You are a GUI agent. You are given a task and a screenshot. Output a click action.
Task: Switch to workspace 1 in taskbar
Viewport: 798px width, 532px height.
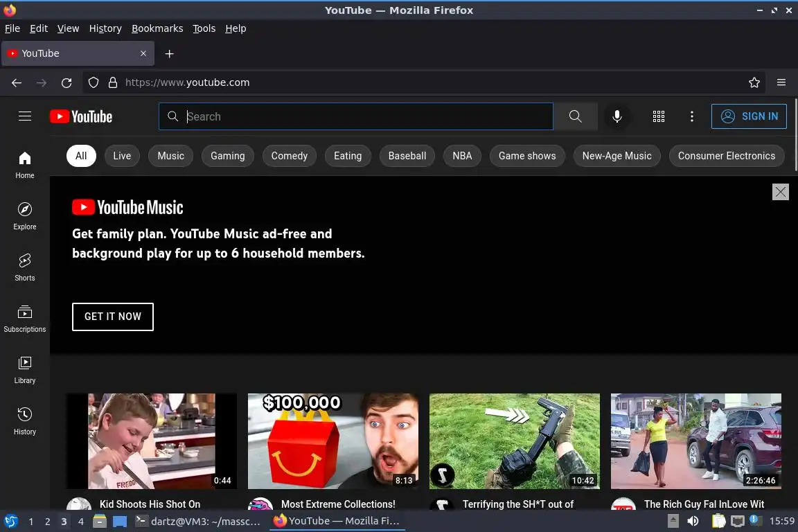click(30, 522)
